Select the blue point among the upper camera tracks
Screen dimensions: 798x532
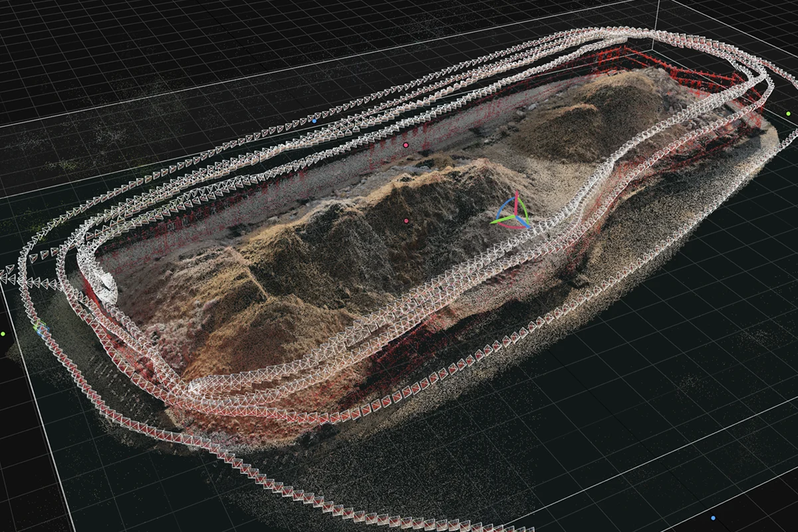[315, 121]
